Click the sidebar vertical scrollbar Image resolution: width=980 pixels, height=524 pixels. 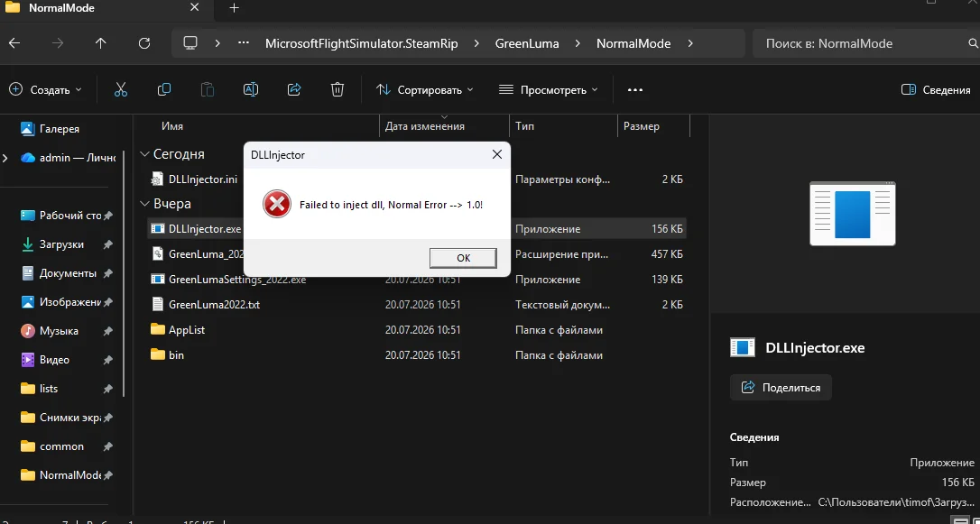[x=124, y=273]
